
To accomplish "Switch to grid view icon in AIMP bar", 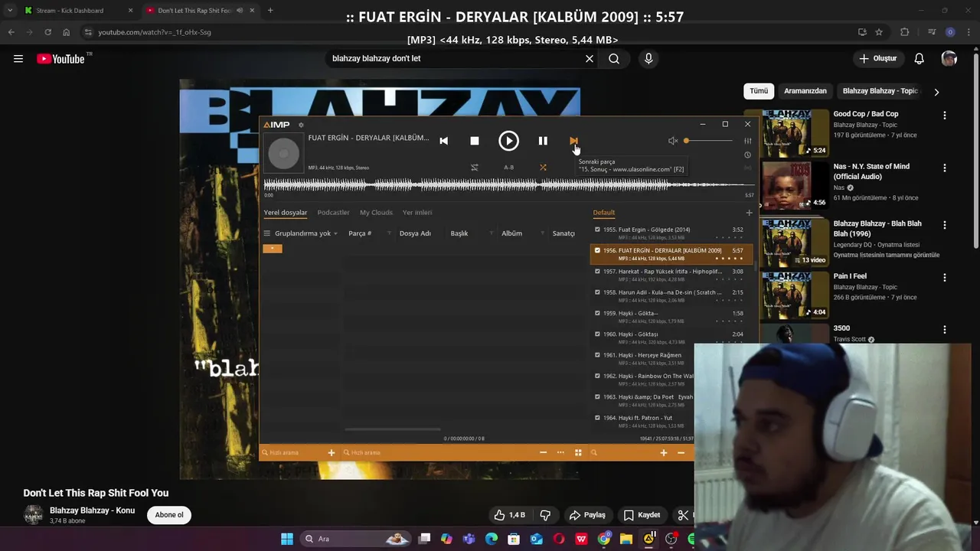I will [578, 453].
